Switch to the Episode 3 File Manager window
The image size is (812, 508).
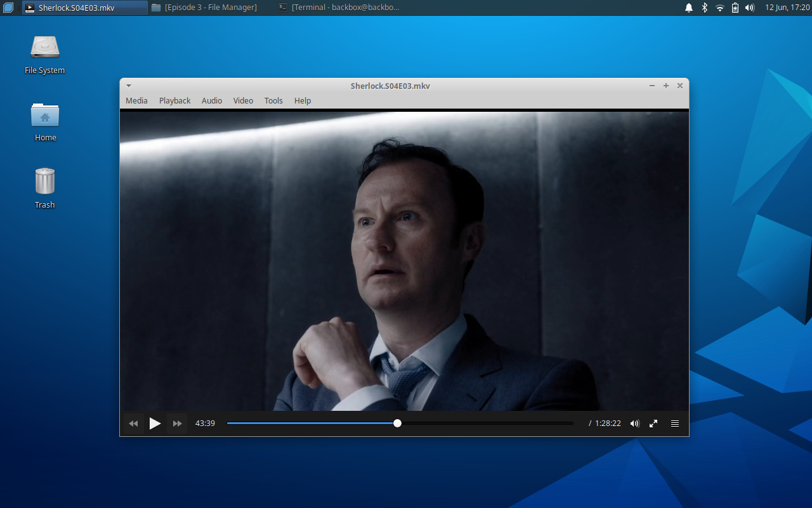(204, 7)
